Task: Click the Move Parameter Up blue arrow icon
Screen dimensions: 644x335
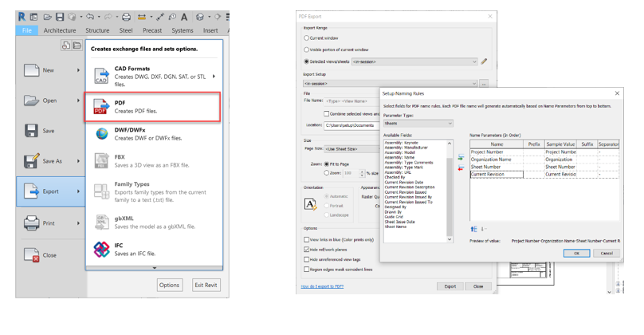Action: [x=474, y=229]
